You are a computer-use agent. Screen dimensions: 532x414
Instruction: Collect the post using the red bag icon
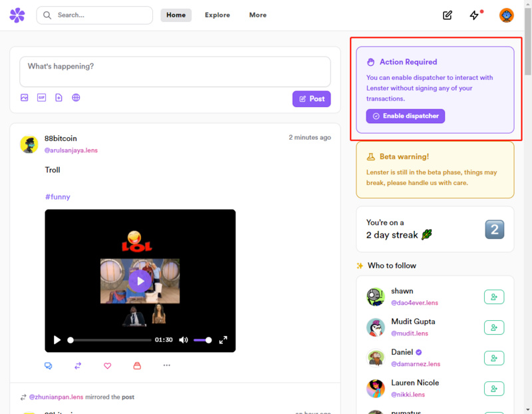(137, 365)
